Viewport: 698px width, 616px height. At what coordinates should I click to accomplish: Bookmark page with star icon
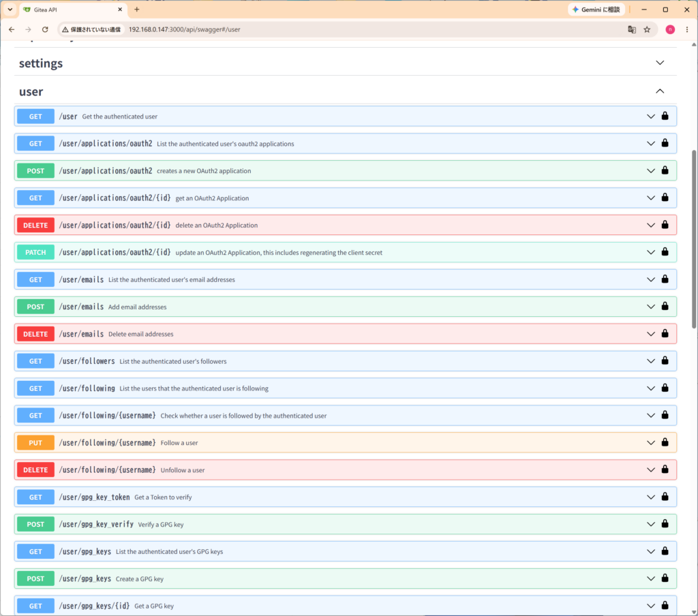(x=647, y=29)
